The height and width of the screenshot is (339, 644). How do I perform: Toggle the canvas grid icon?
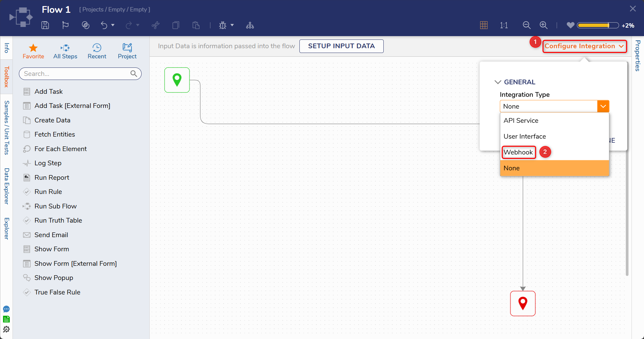484,25
